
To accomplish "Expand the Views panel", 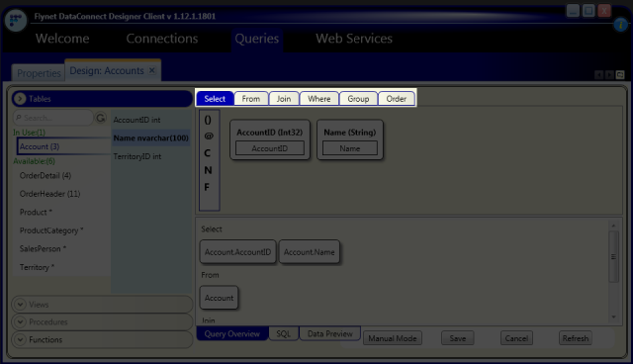I will (20, 305).
